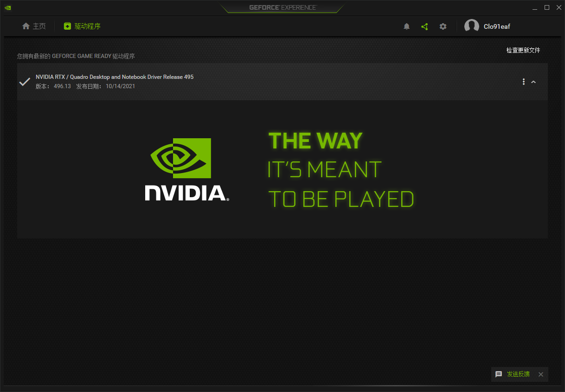Click the home icon beside 主页
Image resolution: width=565 pixels, height=392 pixels.
pyautogui.click(x=26, y=26)
